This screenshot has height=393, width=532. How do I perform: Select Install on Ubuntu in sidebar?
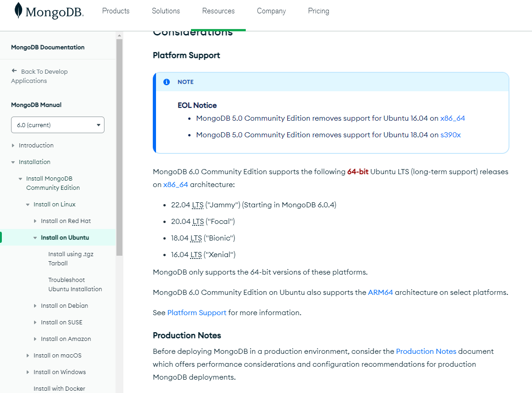click(65, 238)
